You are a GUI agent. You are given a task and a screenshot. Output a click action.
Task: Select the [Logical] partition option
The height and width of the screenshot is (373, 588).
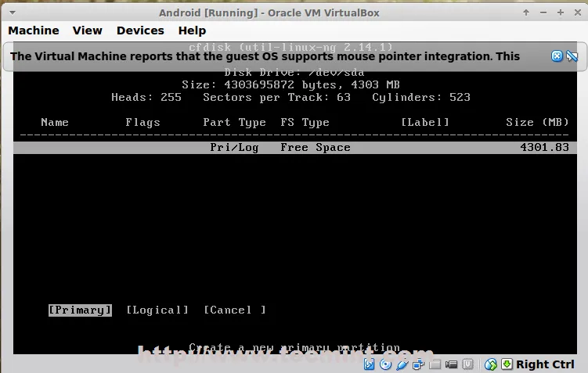click(x=157, y=310)
